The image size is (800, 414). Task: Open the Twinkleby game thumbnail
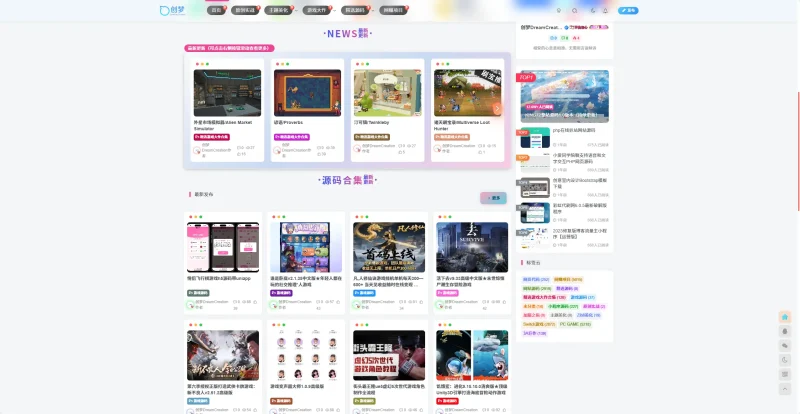(x=387, y=93)
